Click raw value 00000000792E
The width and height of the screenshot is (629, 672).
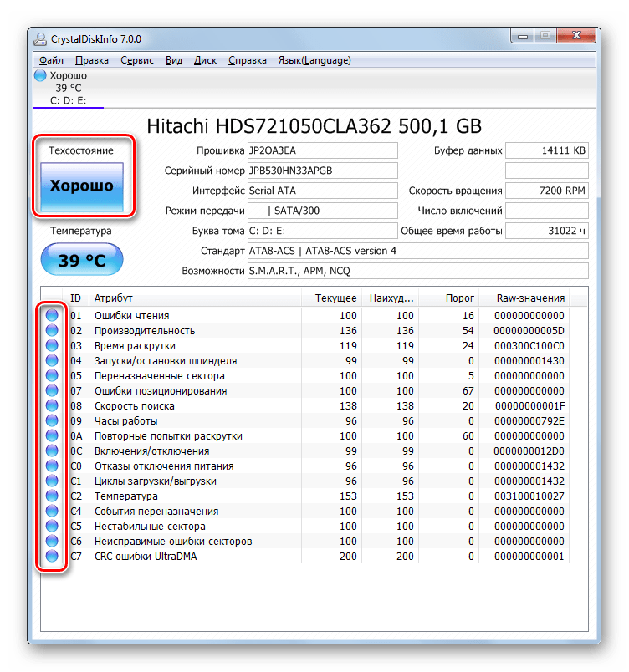pos(529,421)
